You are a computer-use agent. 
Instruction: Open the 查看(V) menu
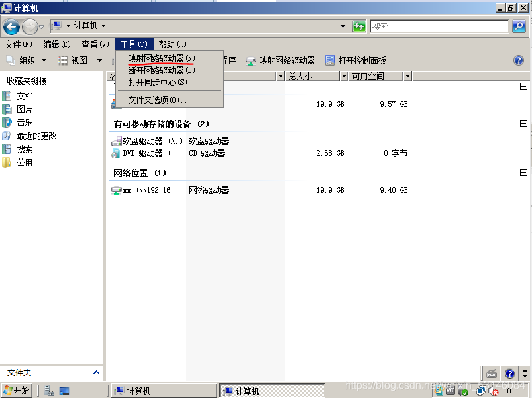(x=95, y=44)
